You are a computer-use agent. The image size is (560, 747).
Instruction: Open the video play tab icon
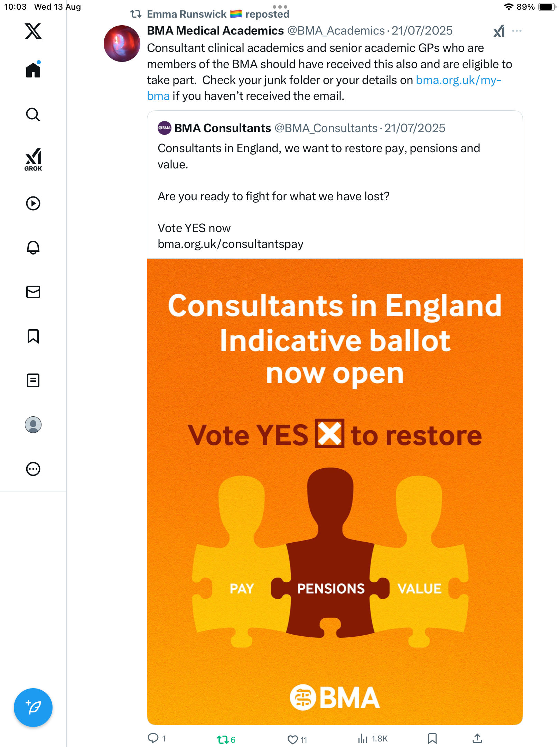tap(33, 203)
